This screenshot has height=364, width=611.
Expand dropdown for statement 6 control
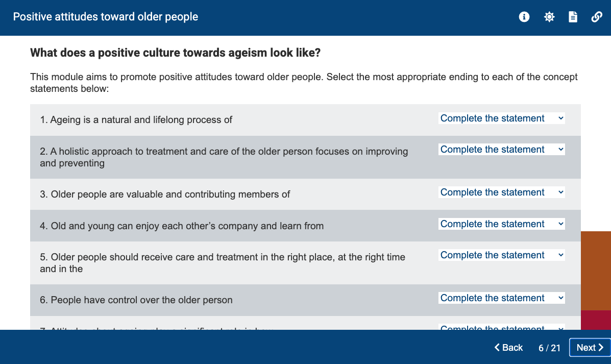501,298
